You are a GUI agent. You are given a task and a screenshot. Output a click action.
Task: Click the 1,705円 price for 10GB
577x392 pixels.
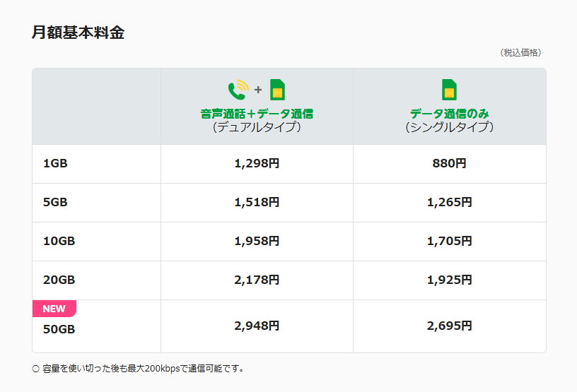pos(449,241)
